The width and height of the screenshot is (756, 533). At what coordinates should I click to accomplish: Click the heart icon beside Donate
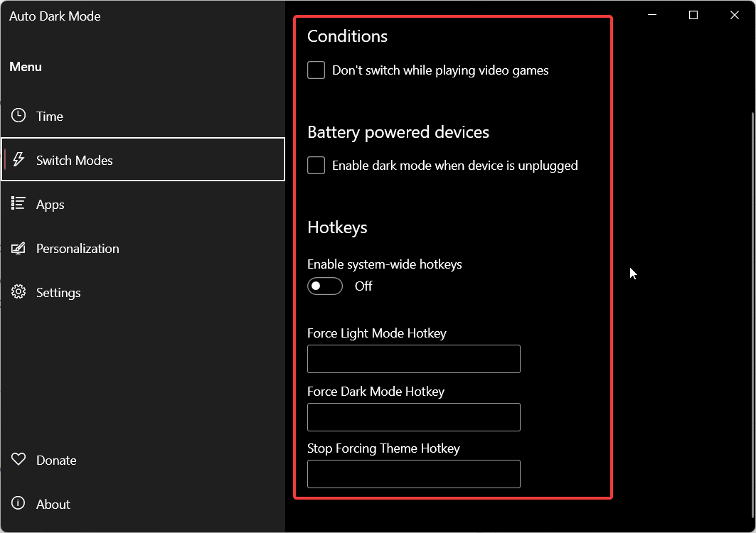tap(18, 459)
